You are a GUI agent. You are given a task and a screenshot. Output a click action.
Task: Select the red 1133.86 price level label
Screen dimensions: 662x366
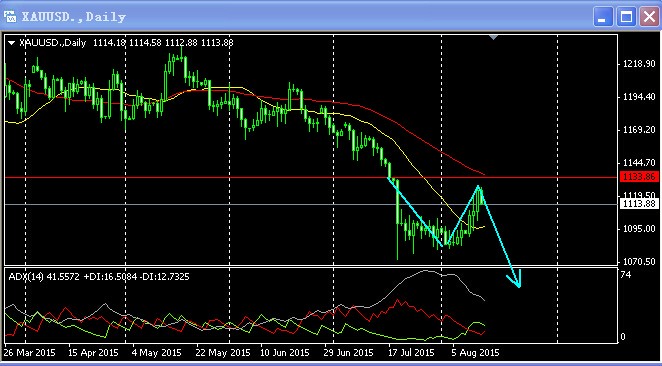click(x=639, y=177)
